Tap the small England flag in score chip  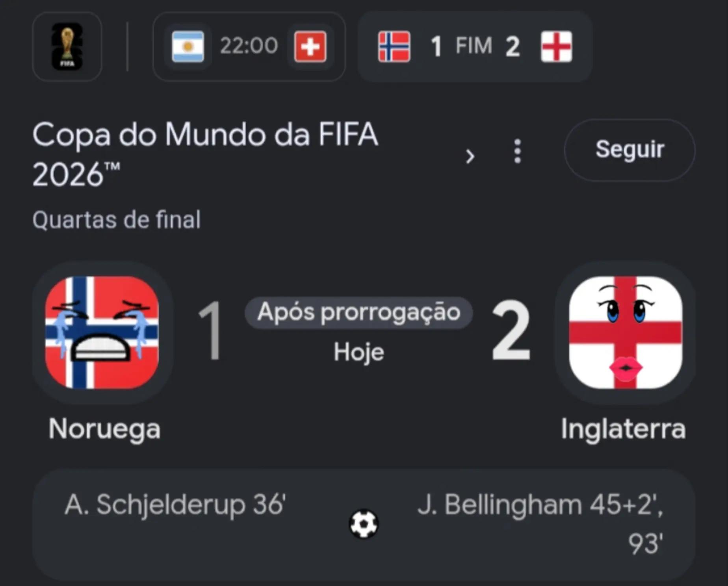[557, 46]
